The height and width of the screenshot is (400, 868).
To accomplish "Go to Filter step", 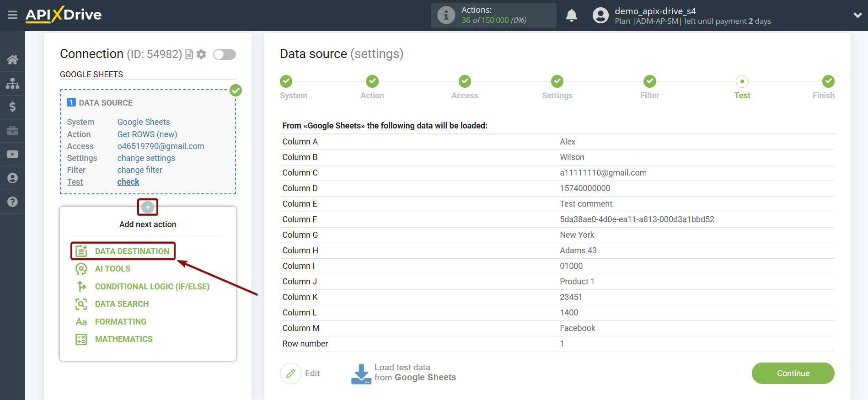I will [x=650, y=81].
